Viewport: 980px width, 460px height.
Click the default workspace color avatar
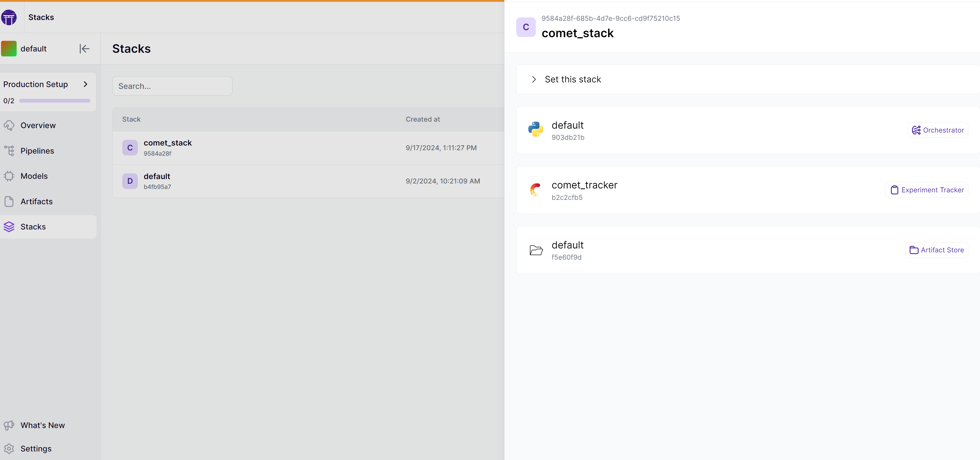[9, 49]
